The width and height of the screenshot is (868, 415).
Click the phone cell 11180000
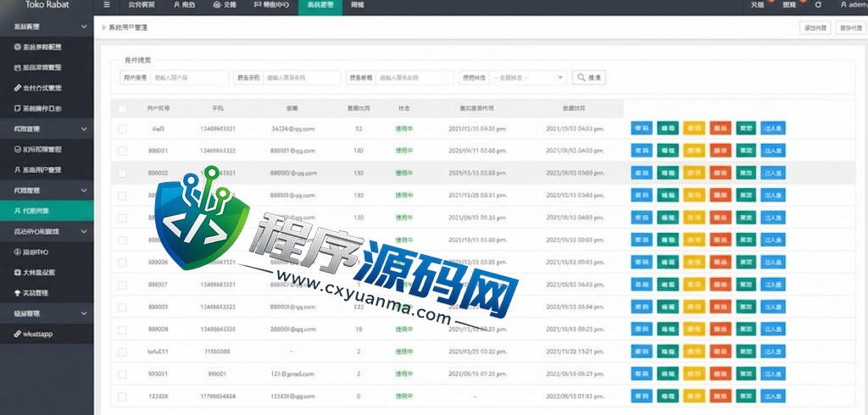218,351
